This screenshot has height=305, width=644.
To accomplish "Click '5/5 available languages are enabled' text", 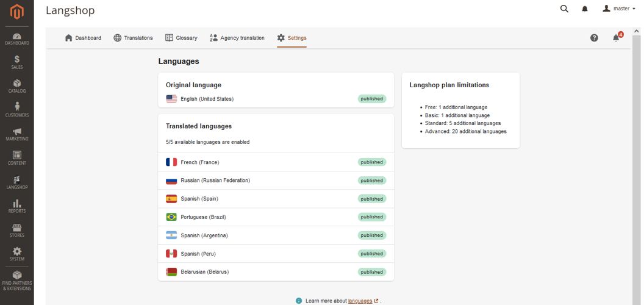I will (208, 142).
